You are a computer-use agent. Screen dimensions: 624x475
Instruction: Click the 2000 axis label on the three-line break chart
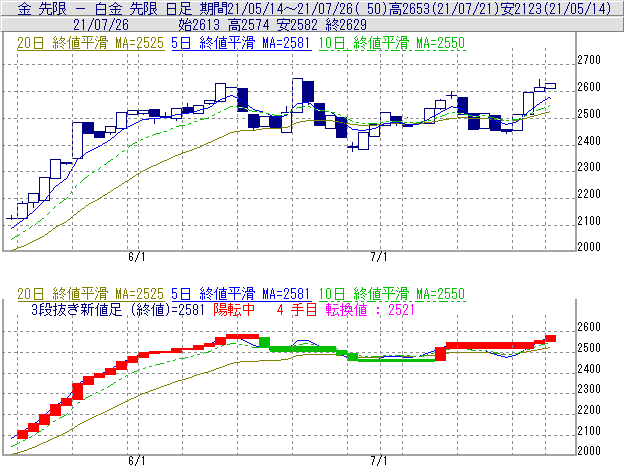tap(589, 450)
